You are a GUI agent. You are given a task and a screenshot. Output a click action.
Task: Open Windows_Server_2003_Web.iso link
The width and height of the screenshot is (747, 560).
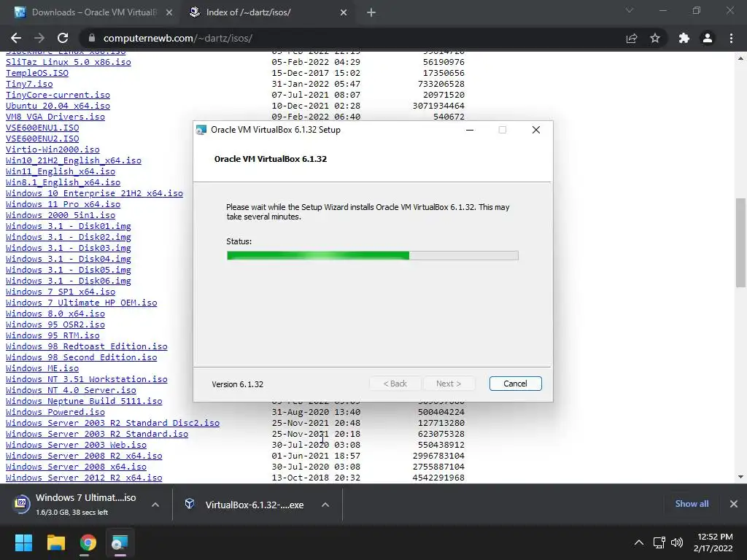point(76,445)
